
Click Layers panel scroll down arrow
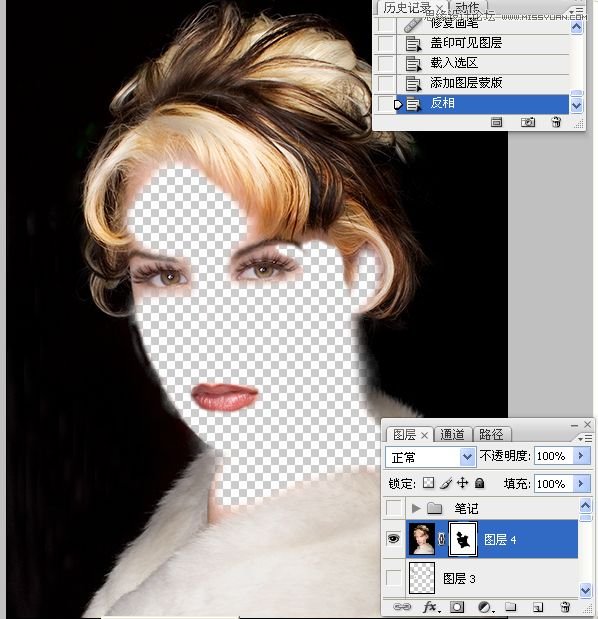coord(585,589)
